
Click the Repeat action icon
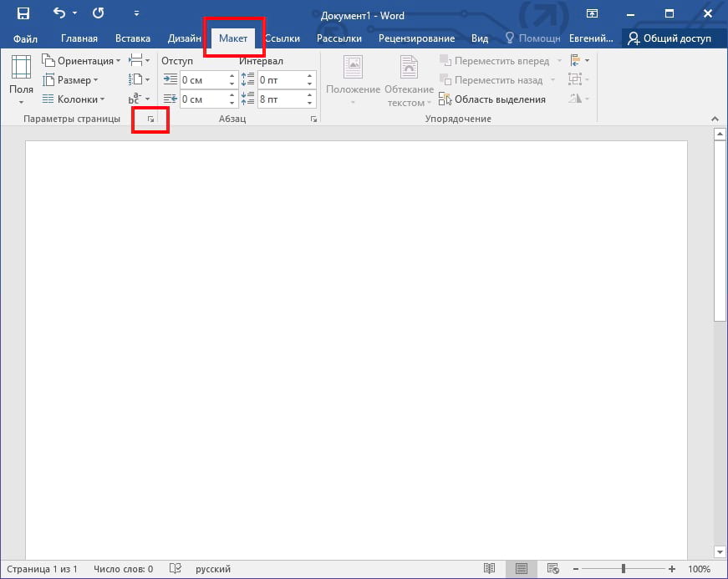(x=99, y=13)
